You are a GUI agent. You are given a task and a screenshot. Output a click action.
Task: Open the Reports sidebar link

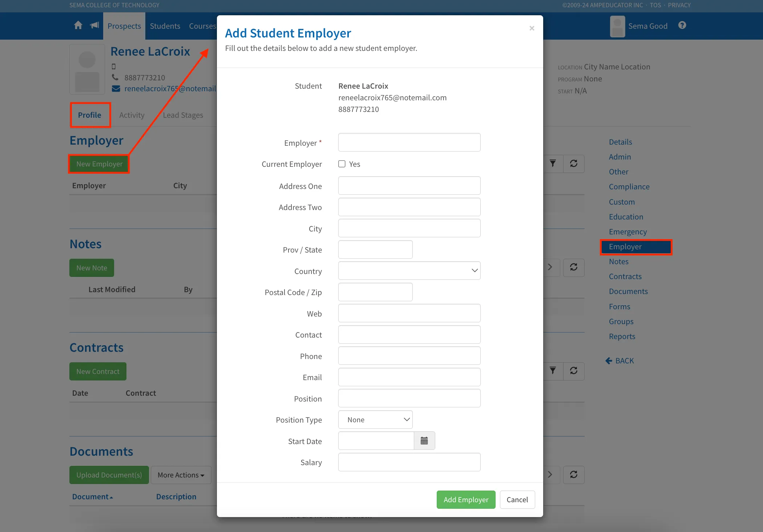pyautogui.click(x=622, y=336)
